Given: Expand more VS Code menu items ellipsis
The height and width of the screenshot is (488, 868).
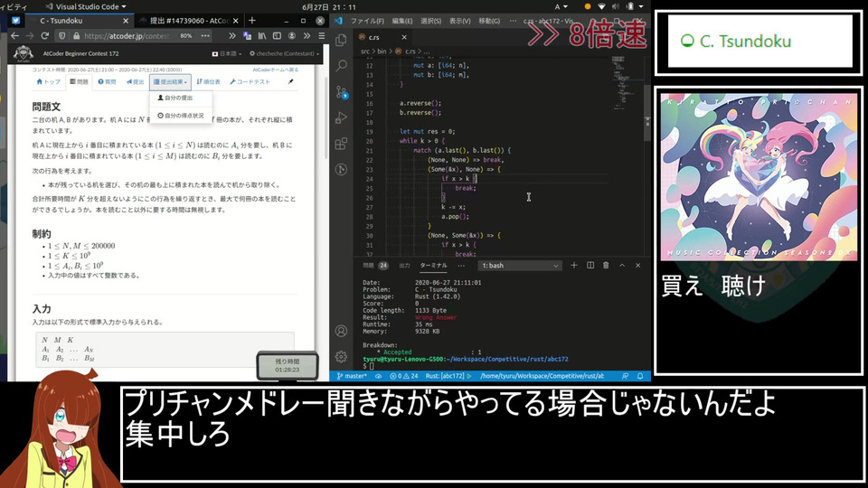Looking at the screenshot, I should click(513, 21).
